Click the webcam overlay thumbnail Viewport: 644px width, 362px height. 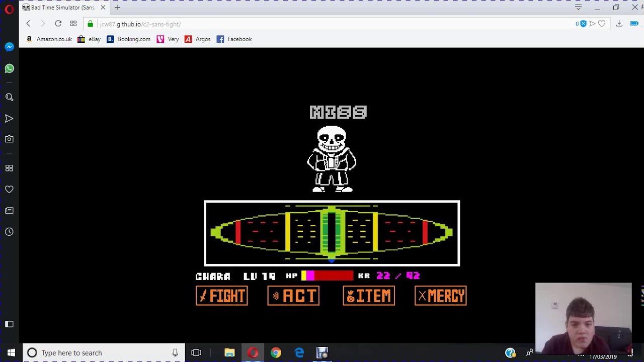click(583, 318)
